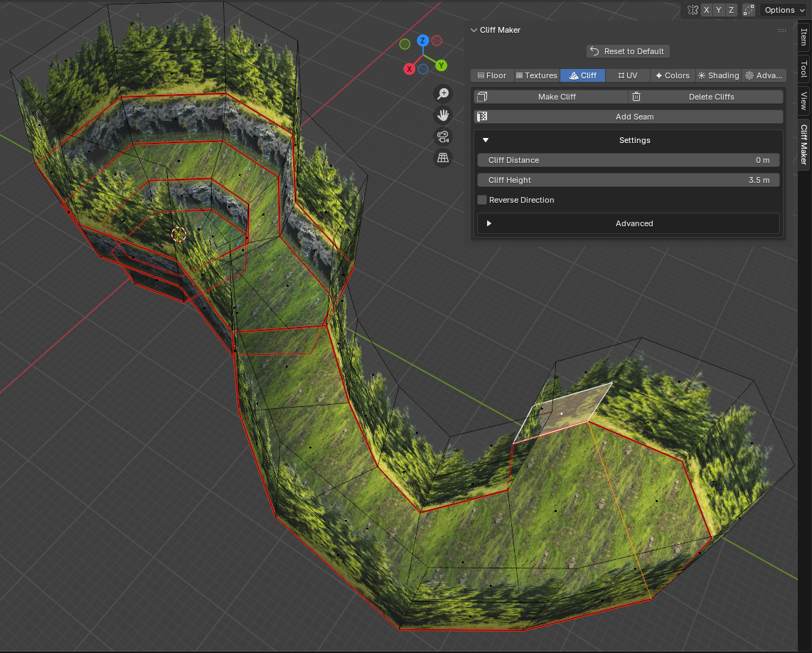Click the red X axis gizmo
This screenshot has height=653, width=812.
(x=409, y=69)
